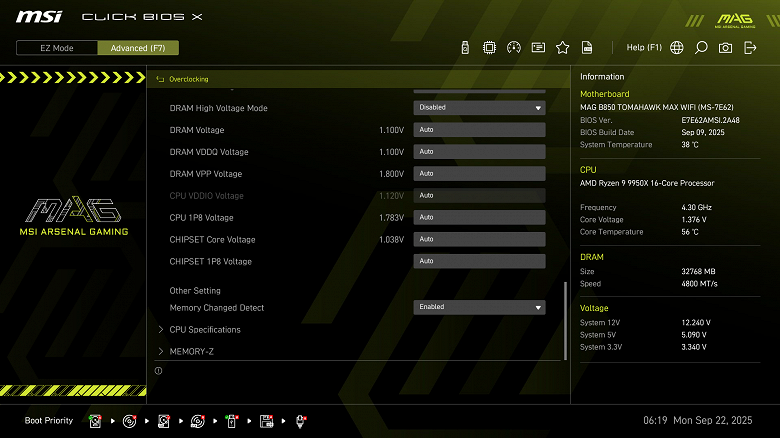The image size is (780, 438).
Task: Click the 1.800V DRAM VPP value
Action: point(391,174)
